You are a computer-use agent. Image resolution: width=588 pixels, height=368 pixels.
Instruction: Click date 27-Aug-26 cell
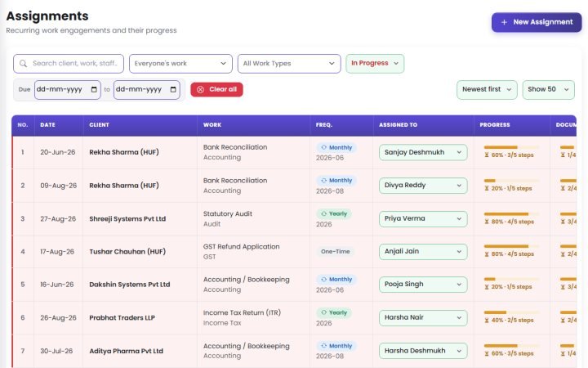(x=58, y=218)
